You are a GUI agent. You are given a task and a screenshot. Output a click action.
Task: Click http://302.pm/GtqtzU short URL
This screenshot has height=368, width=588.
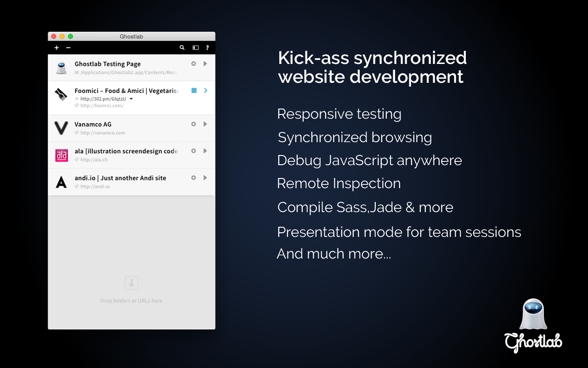click(103, 99)
